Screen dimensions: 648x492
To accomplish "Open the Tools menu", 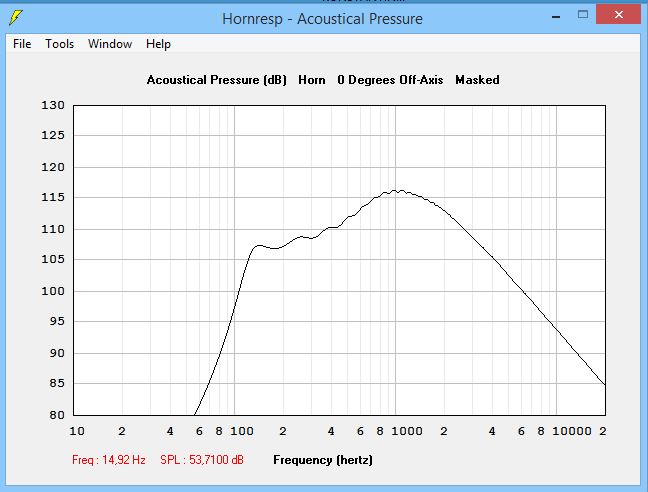I will pyautogui.click(x=60, y=44).
